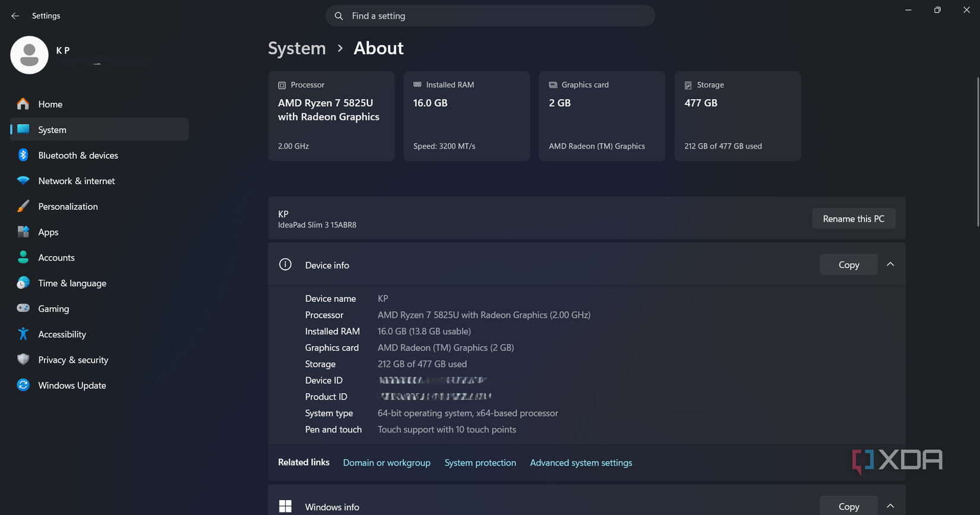Click the Home house icon
The height and width of the screenshot is (515, 980).
(23, 104)
